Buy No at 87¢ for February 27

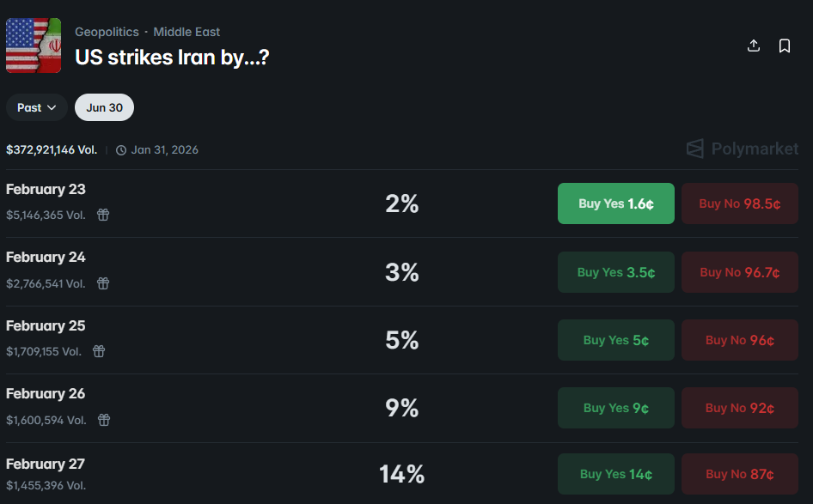[x=739, y=474]
